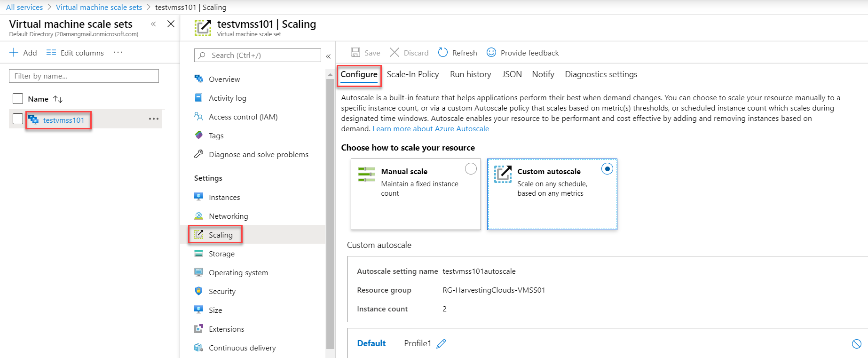The width and height of the screenshot is (868, 358).
Task: Click All services breadcrumb
Action: [x=24, y=7]
